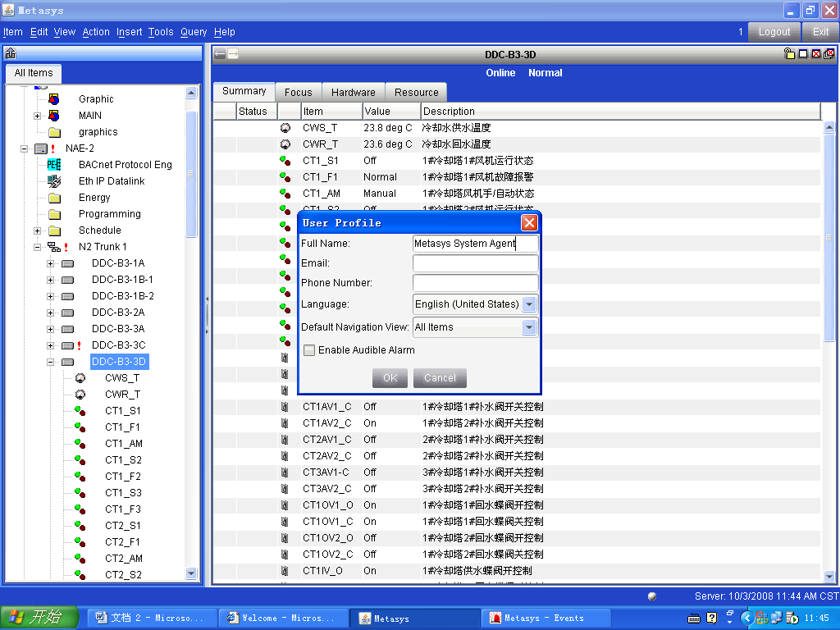Expand the DDC-B3-1A tree node
Viewport: 840px width, 630px height.
point(51,263)
